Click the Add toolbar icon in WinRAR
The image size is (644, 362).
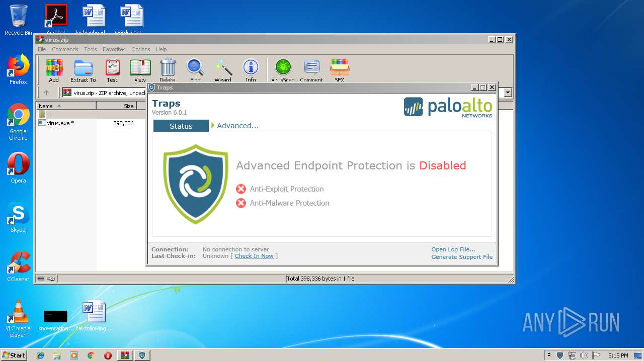pos(54,70)
